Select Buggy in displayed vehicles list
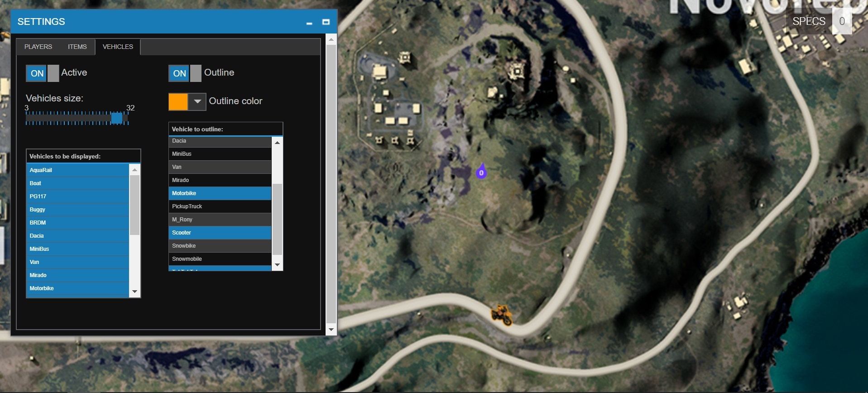The image size is (868, 393). pyautogui.click(x=78, y=210)
